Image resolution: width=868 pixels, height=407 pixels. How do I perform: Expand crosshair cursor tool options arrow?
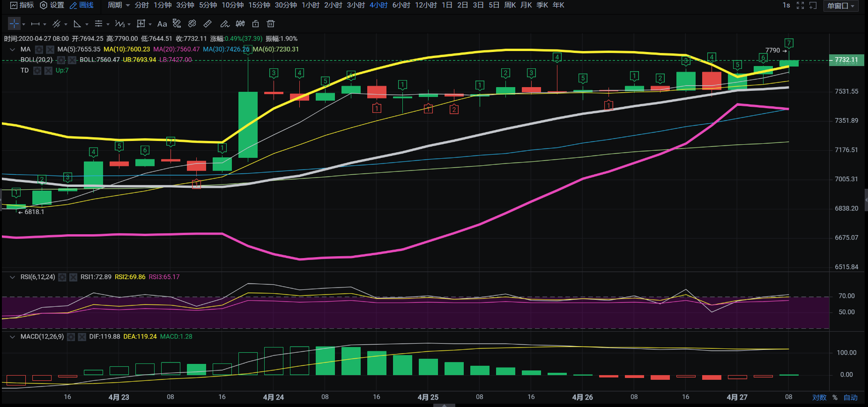click(23, 24)
